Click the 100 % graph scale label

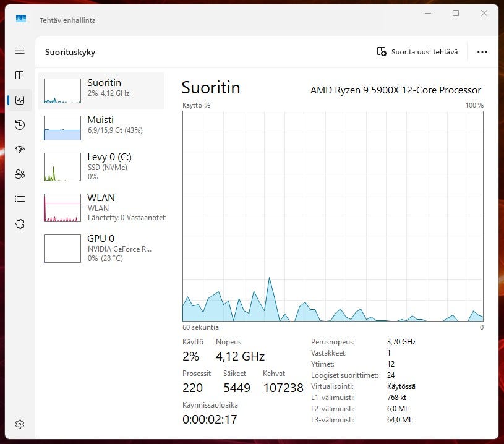474,105
